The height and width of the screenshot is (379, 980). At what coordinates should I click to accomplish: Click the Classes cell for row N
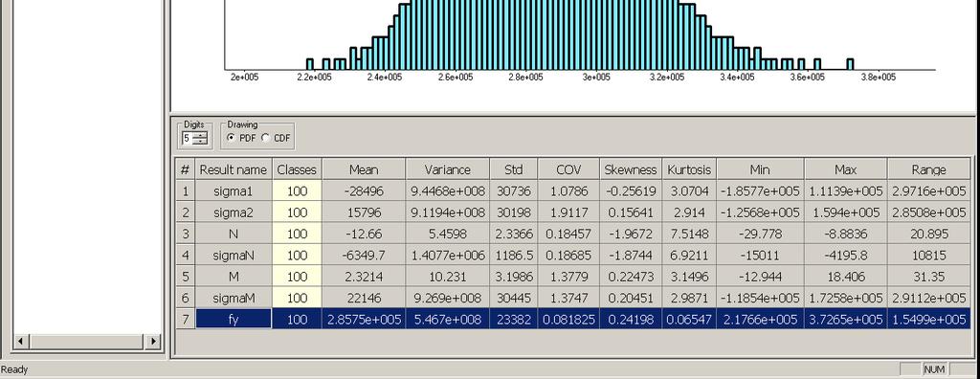[297, 234]
